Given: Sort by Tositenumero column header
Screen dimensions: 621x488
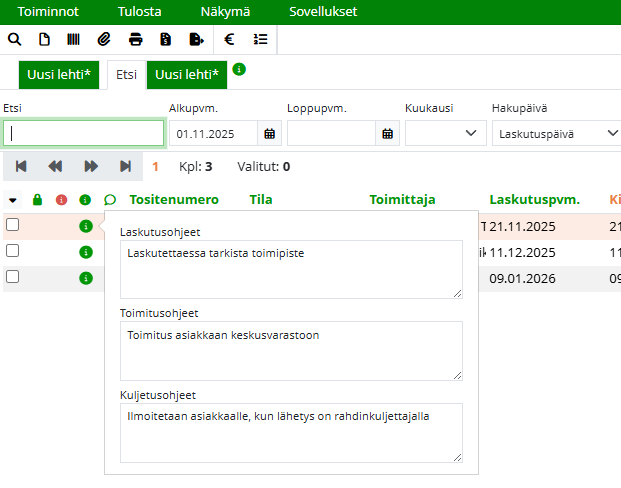Looking at the screenshot, I should pyautogui.click(x=174, y=200).
